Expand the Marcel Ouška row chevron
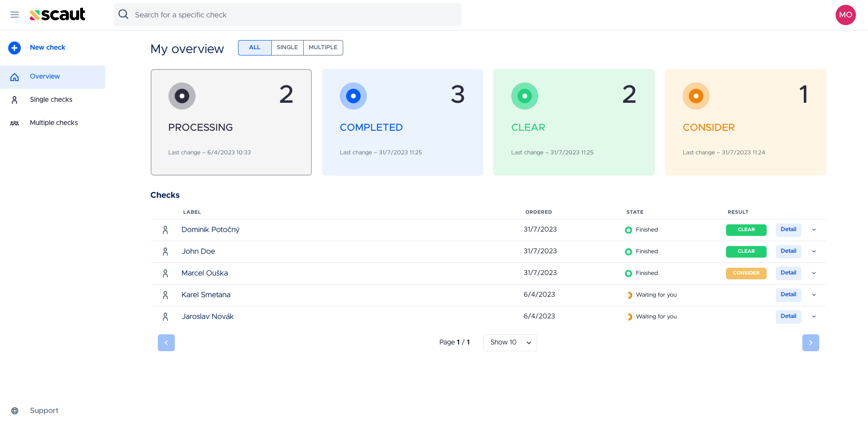The height and width of the screenshot is (426, 868). (x=814, y=273)
